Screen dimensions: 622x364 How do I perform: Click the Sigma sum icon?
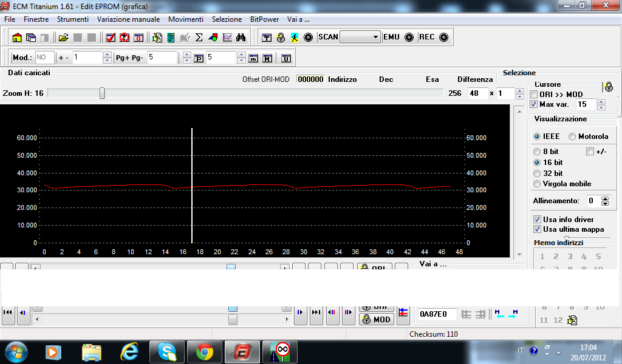199,38
